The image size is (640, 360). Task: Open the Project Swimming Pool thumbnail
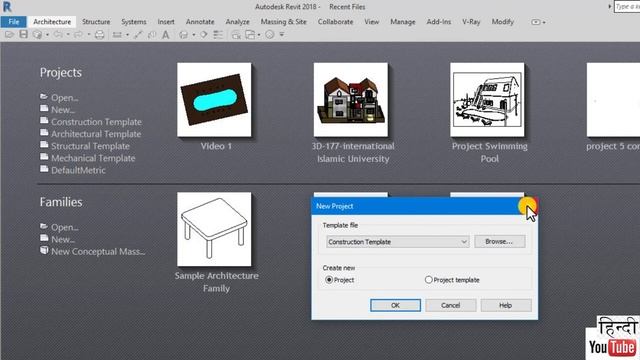click(x=487, y=100)
